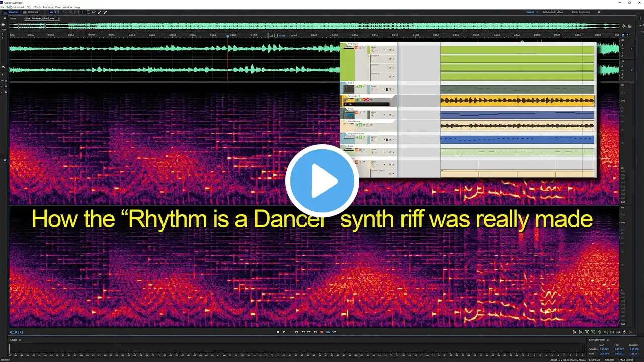Select the Default workspace

click(529, 12)
